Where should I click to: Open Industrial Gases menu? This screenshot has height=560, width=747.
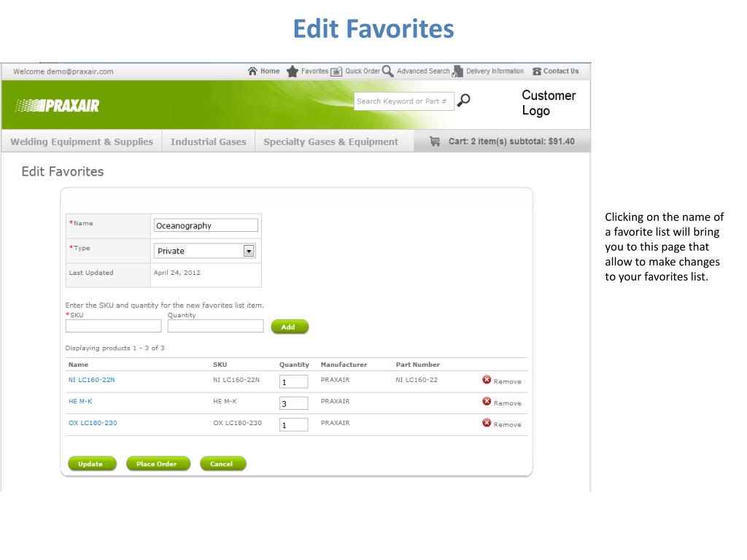pos(208,141)
